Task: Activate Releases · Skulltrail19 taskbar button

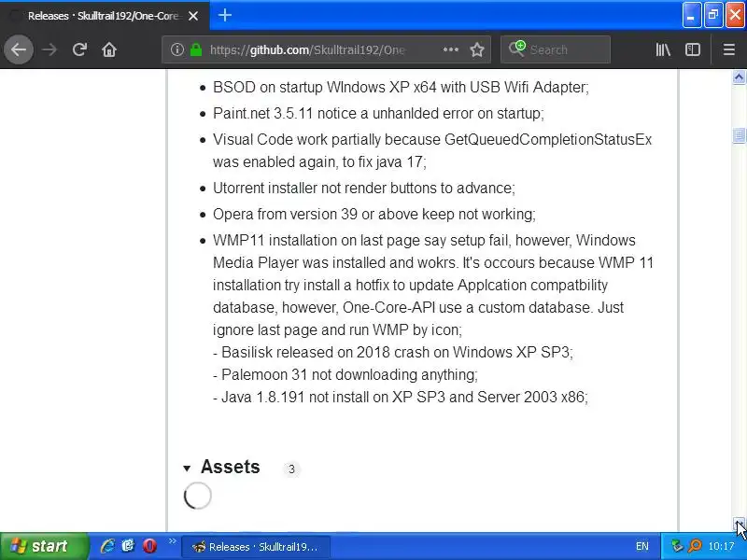Action: click(255, 546)
